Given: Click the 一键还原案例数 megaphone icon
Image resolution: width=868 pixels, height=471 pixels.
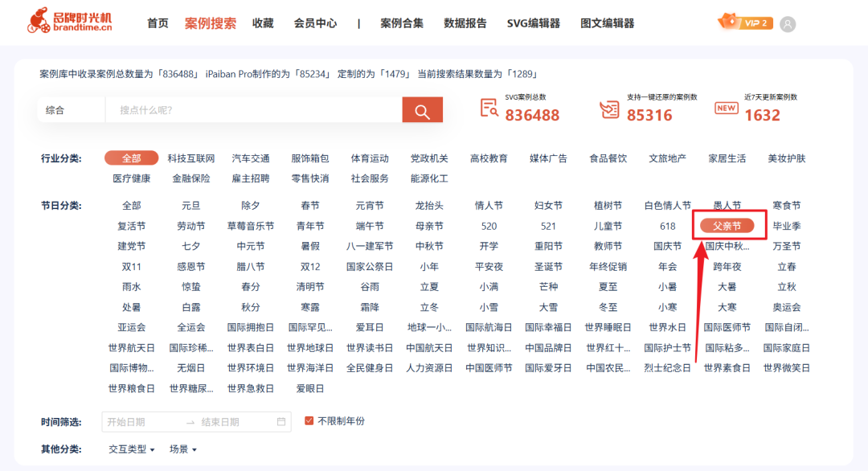Looking at the screenshot, I should 608,109.
